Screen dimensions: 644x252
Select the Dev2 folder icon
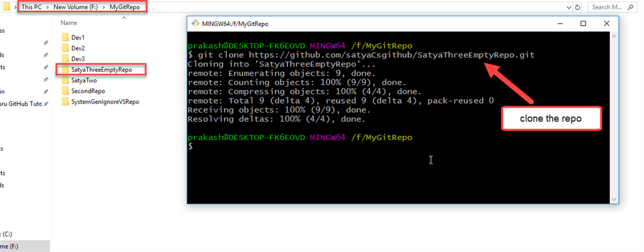click(65, 48)
